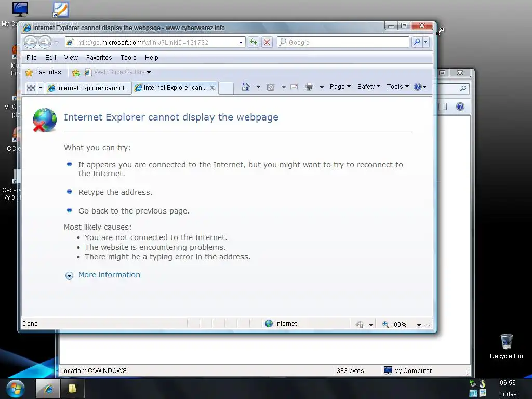Image resolution: width=532 pixels, height=399 pixels.
Task: Expand the zoom level dropdown arrow
Action: click(x=419, y=325)
